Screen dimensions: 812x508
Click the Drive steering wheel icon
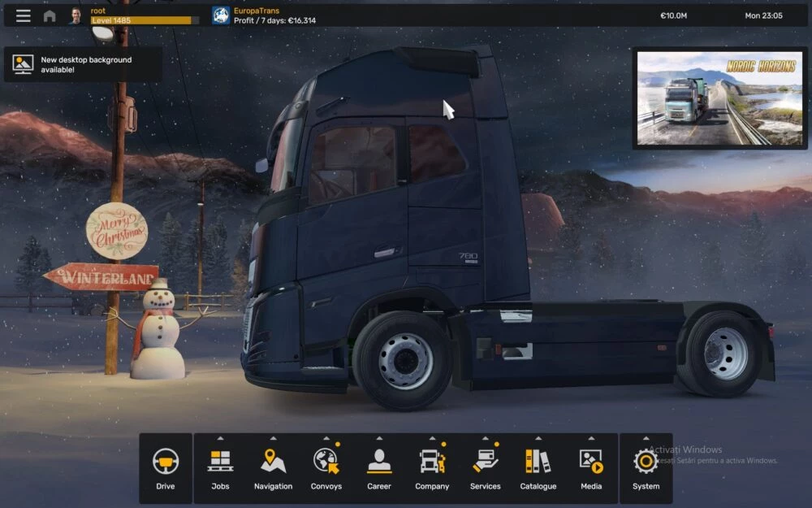tap(166, 462)
